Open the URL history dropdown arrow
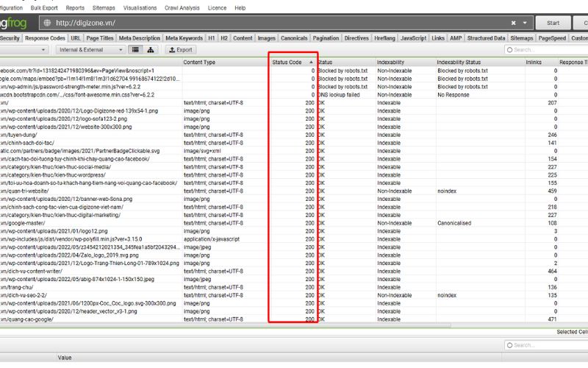The width and height of the screenshot is (588, 368). pos(525,23)
